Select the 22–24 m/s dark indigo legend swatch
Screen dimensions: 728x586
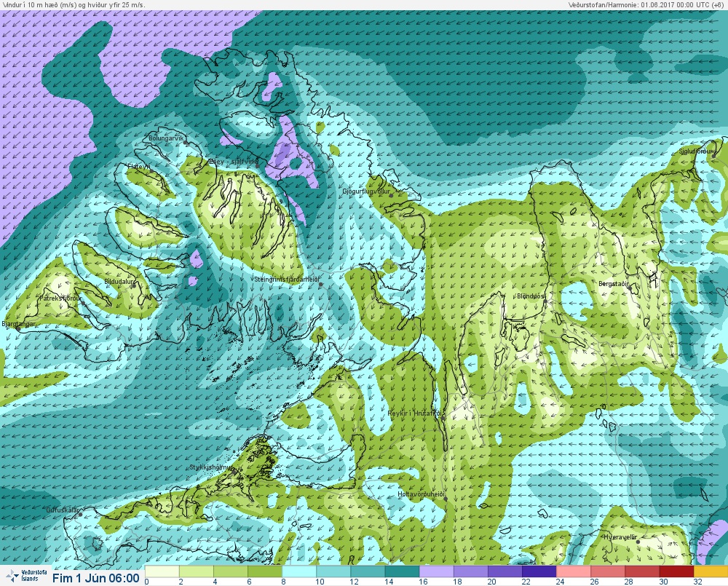tap(540, 571)
